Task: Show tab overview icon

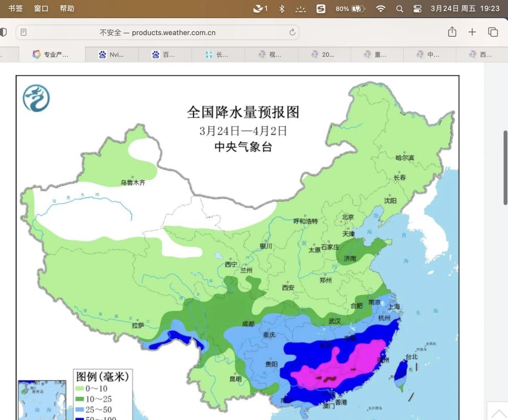Action: point(493,32)
